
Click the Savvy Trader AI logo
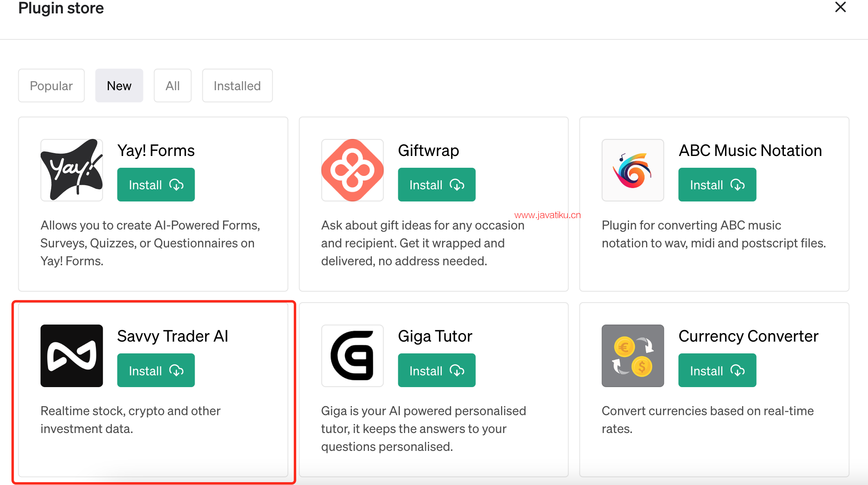click(x=72, y=356)
